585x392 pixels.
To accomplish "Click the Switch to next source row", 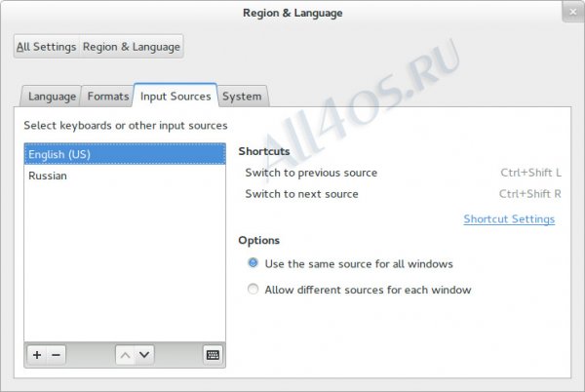I will (403, 194).
